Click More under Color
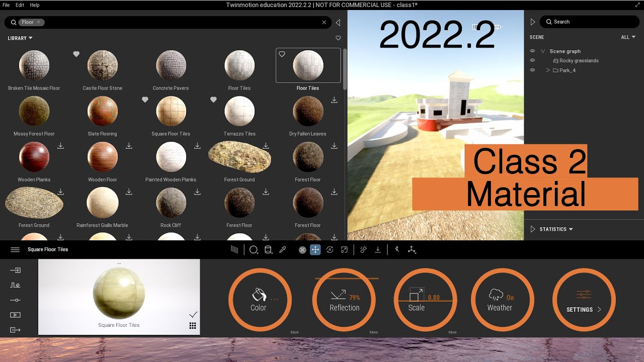 (x=294, y=332)
